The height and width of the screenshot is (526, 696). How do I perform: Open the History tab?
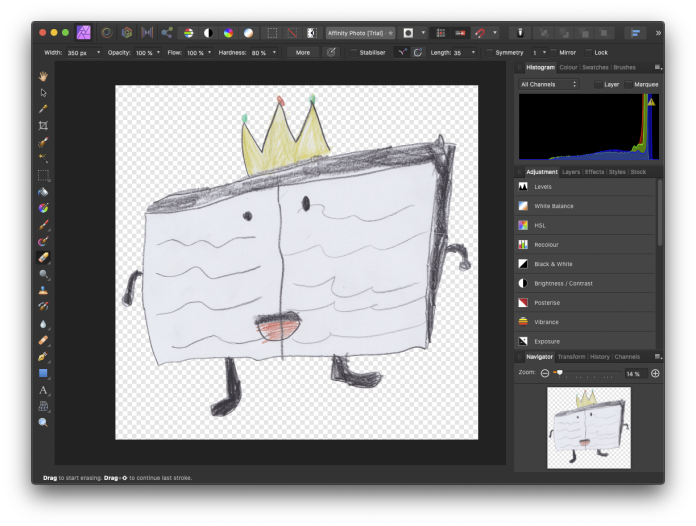pos(599,356)
